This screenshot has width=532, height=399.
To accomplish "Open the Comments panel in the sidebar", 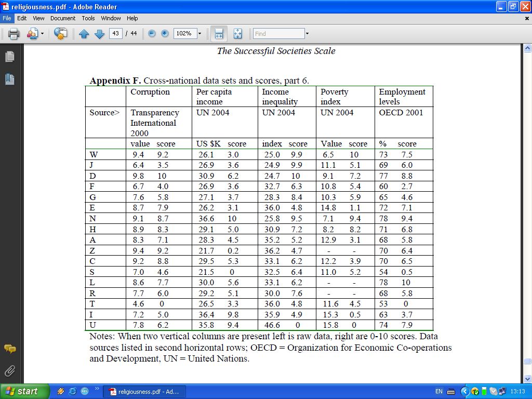I will pyautogui.click(x=10, y=349).
